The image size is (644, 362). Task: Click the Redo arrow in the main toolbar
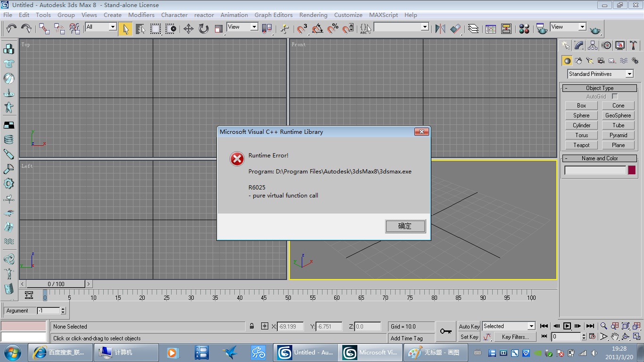coord(26,29)
